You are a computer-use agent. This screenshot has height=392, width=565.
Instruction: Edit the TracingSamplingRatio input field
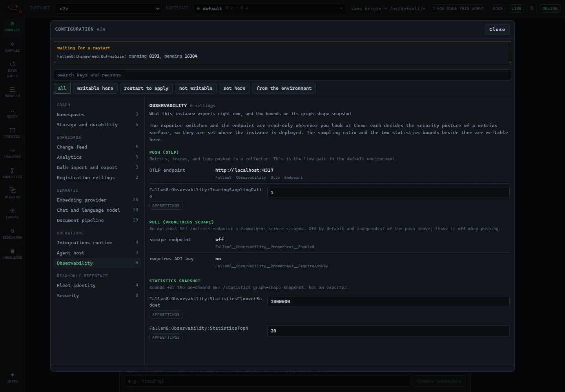coord(388,192)
